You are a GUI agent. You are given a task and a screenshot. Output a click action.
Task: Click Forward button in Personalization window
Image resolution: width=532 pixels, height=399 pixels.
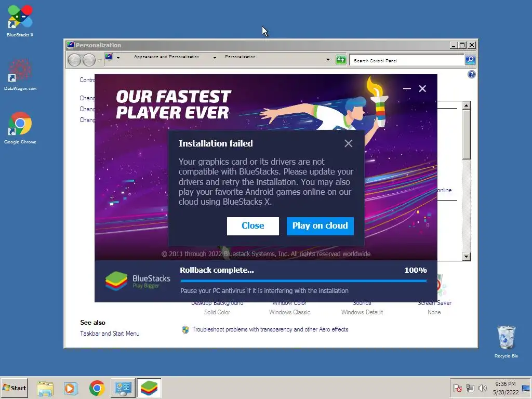[89, 60]
